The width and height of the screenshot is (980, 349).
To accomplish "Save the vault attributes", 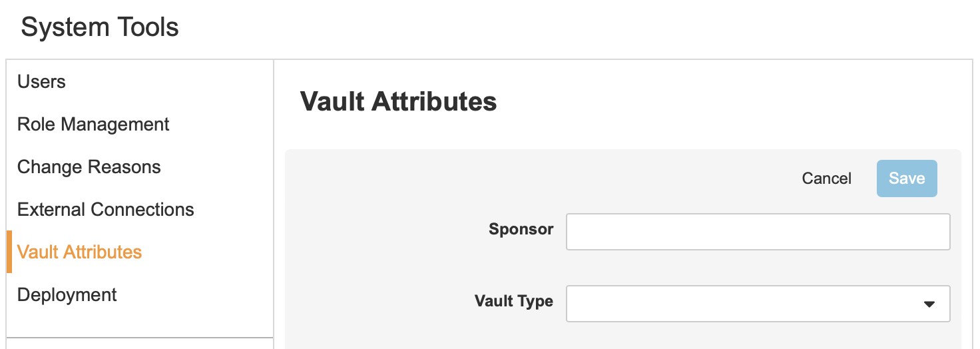I will coord(907,178).
